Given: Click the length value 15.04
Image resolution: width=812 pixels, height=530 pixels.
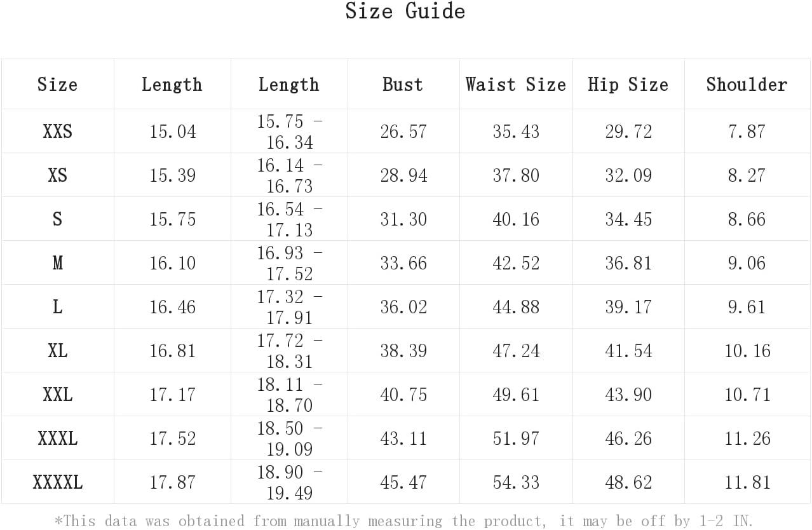Looking at the screenshot, I should [x=173, y=132].
